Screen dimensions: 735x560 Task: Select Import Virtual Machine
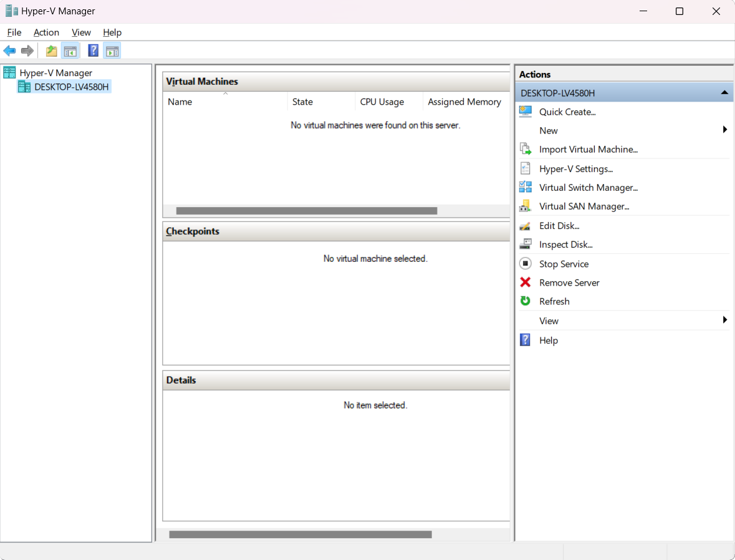coord(588,149)
